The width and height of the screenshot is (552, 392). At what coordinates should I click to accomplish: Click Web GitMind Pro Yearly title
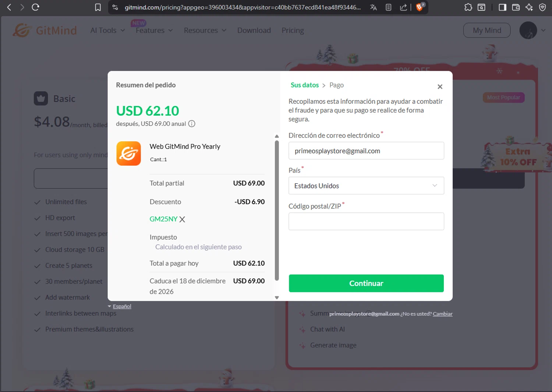coord(185,146)
